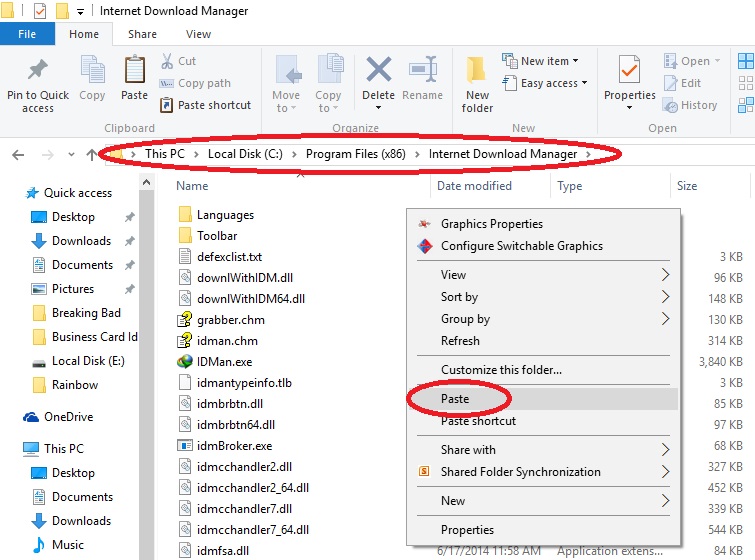Click Local Disk (C:) in the address bar
The image size is (755, 560).
click(x=245, y=154)
